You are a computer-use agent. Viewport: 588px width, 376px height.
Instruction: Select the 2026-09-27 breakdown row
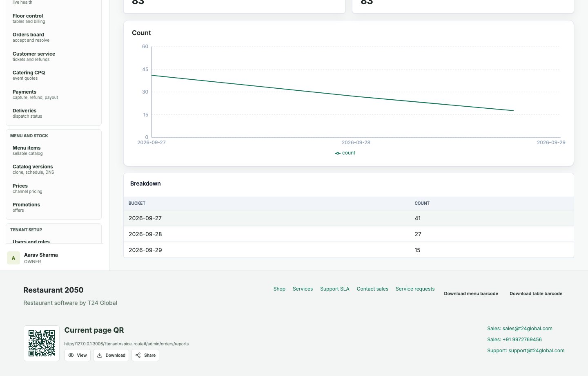point(349,218)
